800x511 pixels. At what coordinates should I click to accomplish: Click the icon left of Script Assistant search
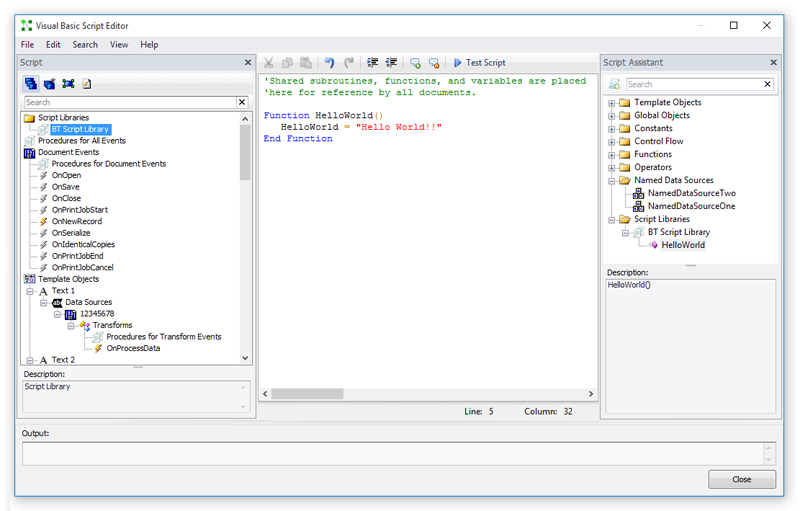615,84
